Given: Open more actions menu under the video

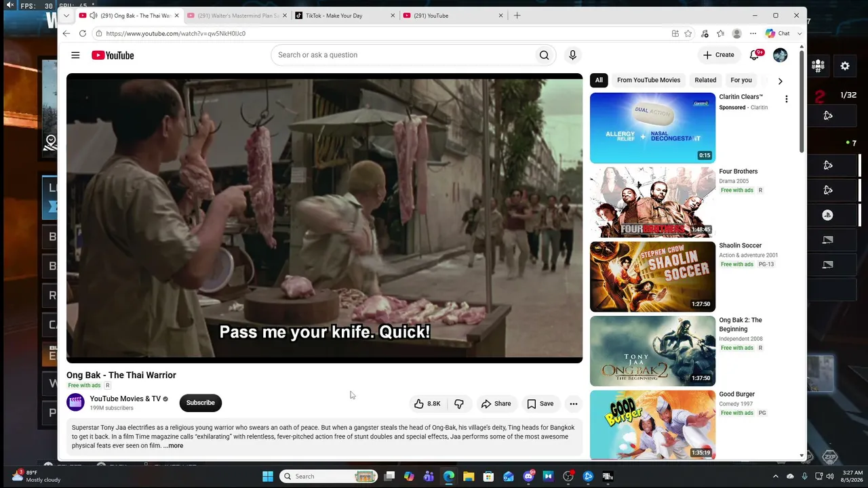Looking at the screenshot, I should click(x=574, y=404).
